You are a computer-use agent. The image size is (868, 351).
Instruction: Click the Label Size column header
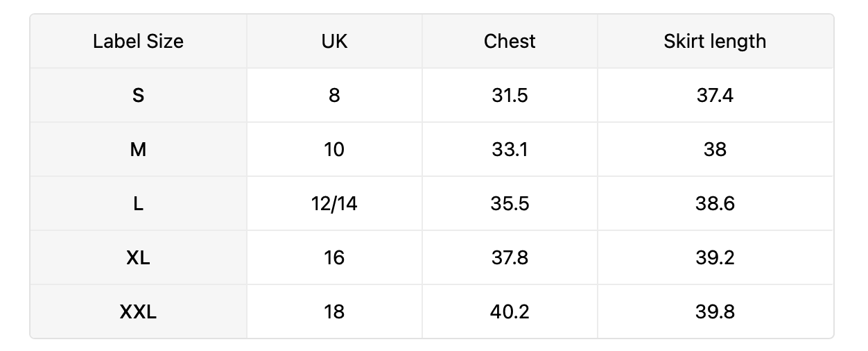(138, 41)
